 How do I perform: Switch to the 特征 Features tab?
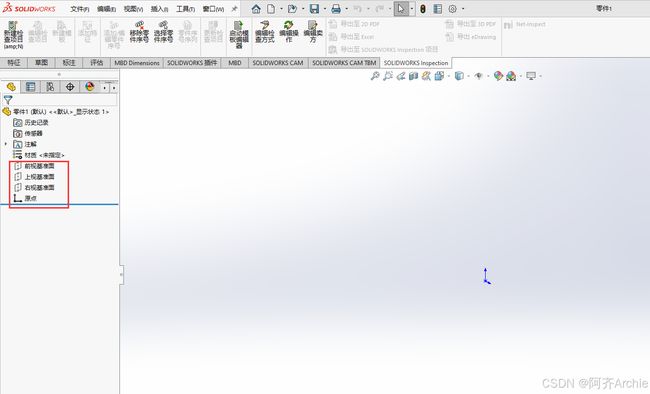14,63
